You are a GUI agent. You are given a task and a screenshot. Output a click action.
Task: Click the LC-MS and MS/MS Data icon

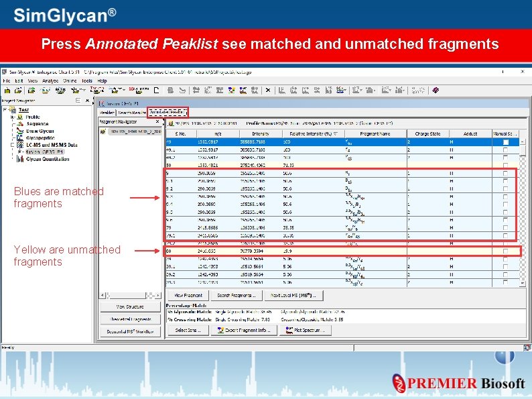point(20,145)
